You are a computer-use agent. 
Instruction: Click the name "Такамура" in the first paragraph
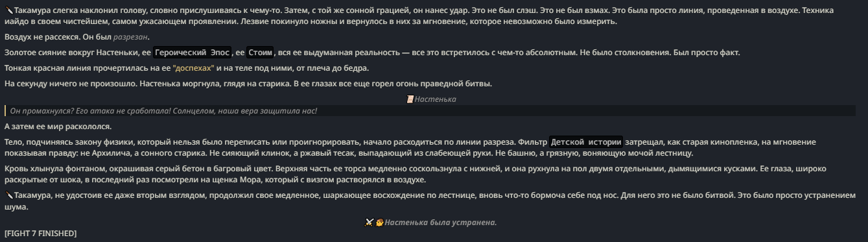[x=32, y=11]
